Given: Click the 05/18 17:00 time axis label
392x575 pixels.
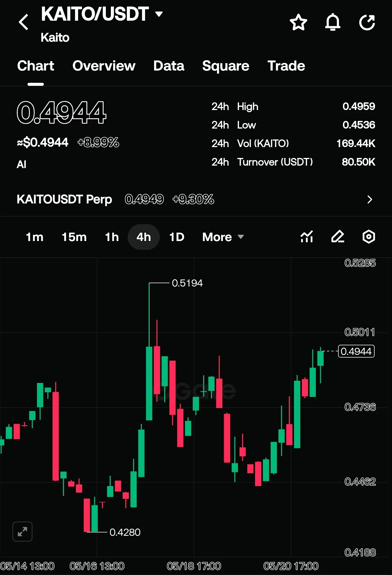Looking at the screenshot, I should point(194,566).
